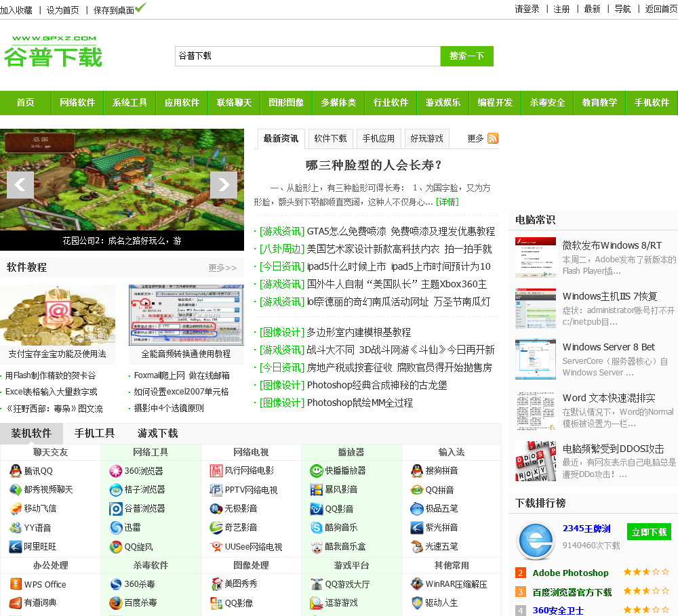The height and width of the screenshot is (616, 678).
Task: Select the 游戏下载 tab
Action: tap(157, 433)
